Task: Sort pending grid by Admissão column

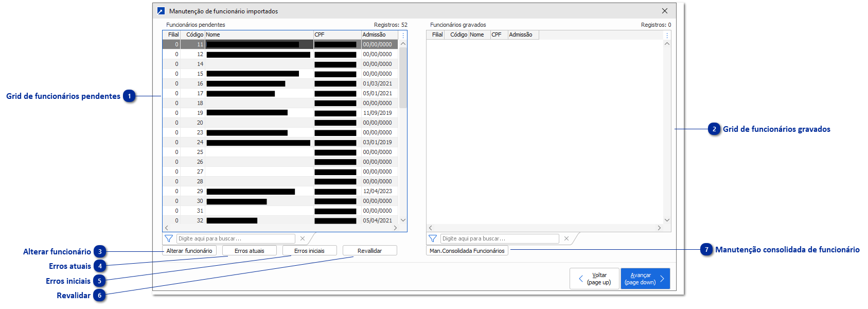Action: pos(379,35)
